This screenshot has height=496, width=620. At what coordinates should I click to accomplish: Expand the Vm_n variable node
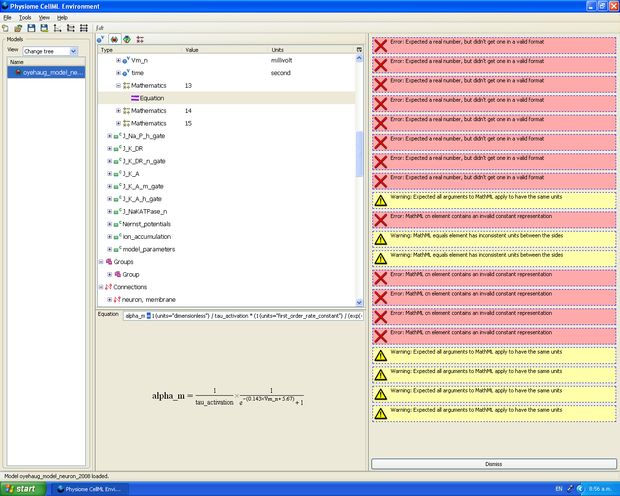pyautogui.click(x=118, y=61)
